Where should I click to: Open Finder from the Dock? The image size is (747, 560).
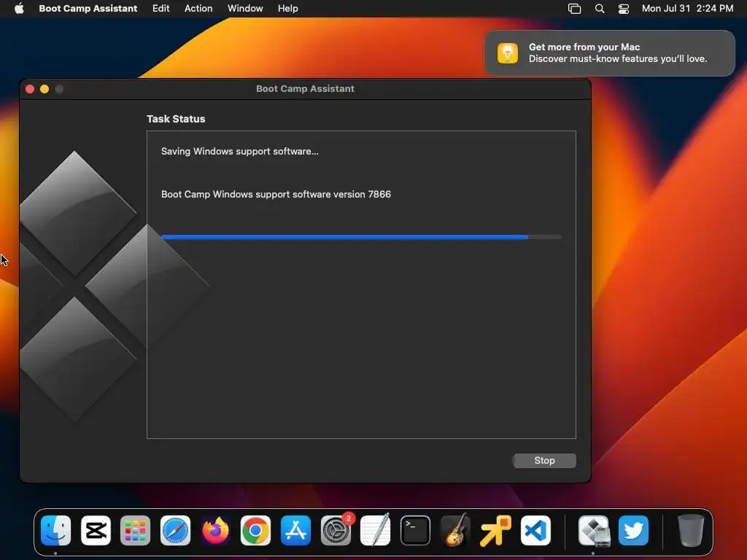pyautogui.click(x=55, y=531)
